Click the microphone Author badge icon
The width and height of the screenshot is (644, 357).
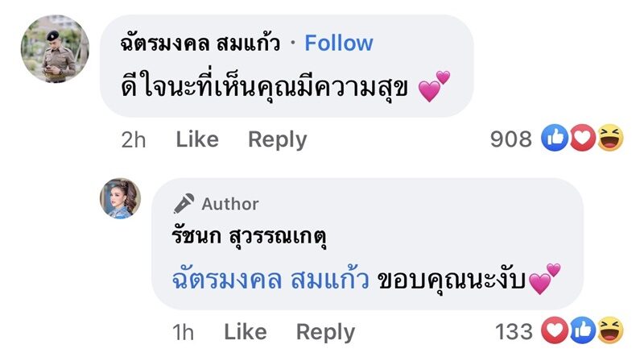pyautogui.click(x=184, y=204)
